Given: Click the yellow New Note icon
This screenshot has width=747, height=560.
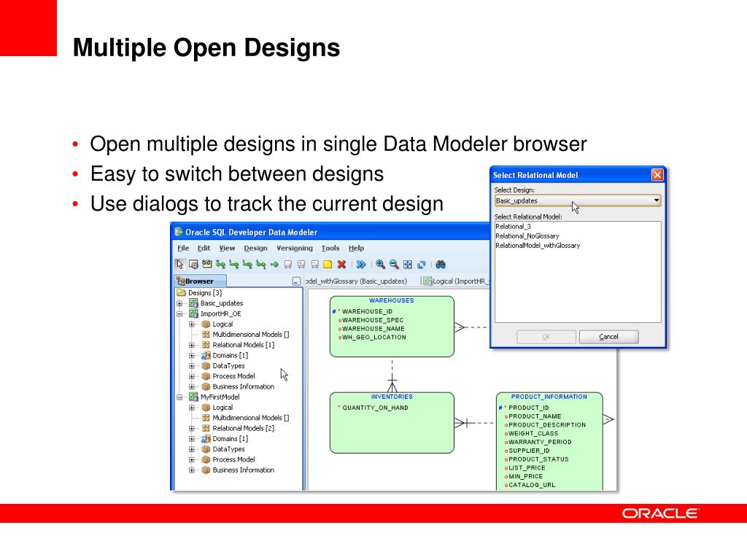Looking at the screenshot, I should [328, 264].
